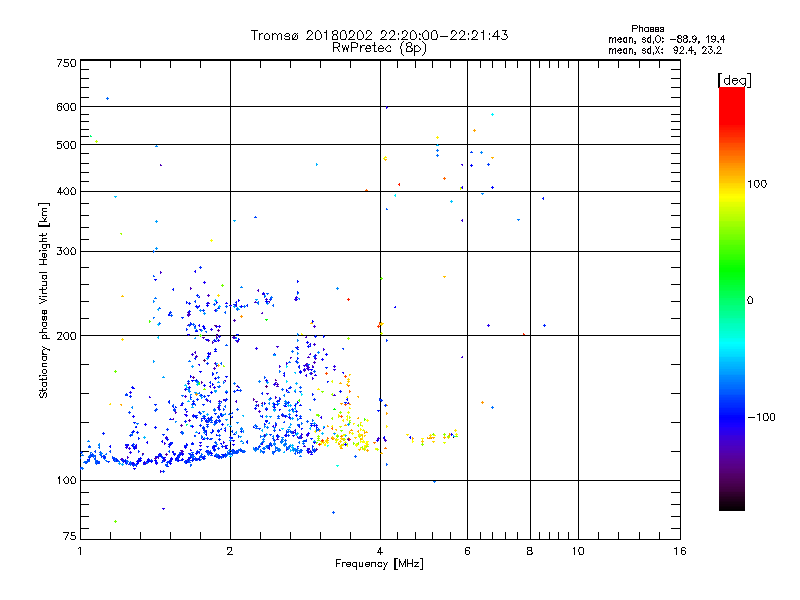Click y-axis tick label '750'

pos(67,63)
